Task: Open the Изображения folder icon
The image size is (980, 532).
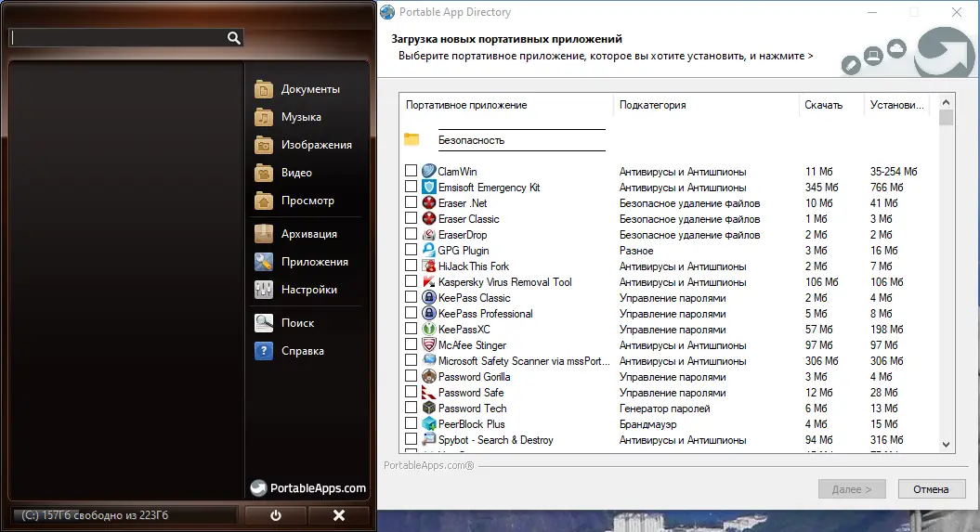Action: point(264,145)
